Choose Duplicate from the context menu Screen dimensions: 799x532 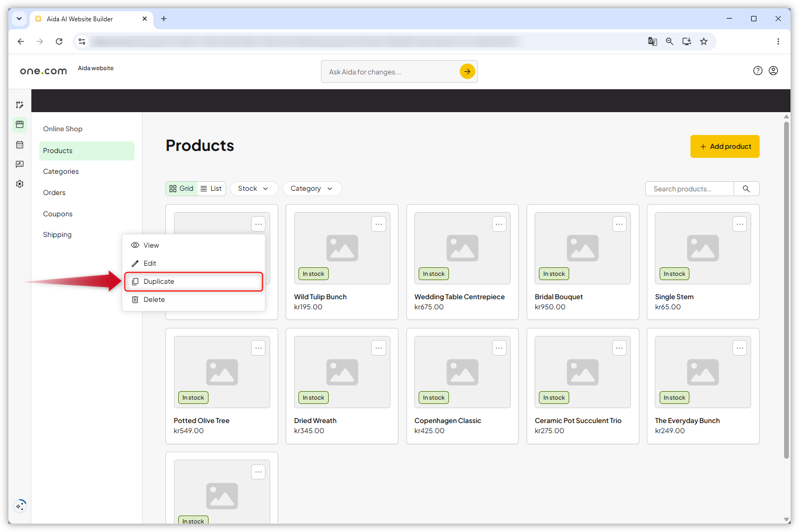tap(194, 281)
